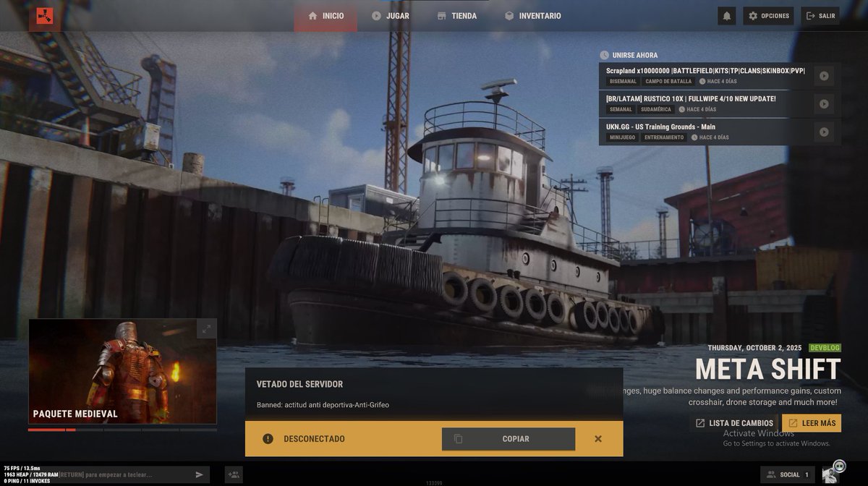Click the Banned: actitud anti deportiva message
Image resolution: width=868 pixels, height=486 pixels.
point(323,405)
